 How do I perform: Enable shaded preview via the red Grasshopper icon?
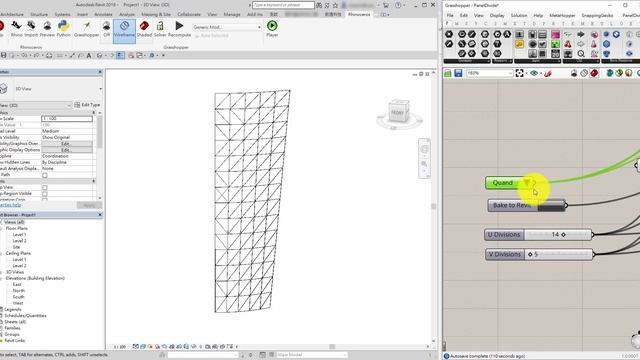pos(594,73)
